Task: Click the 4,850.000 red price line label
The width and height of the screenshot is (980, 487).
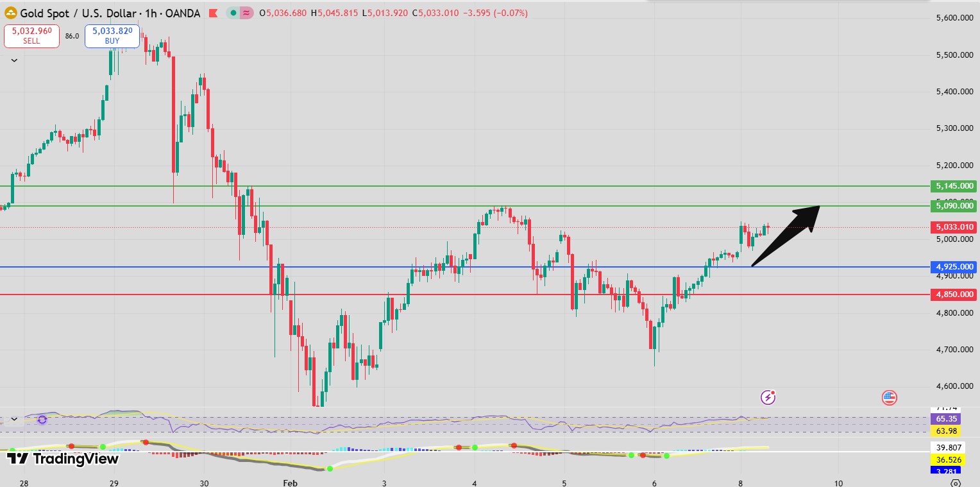Action: (x=954, y=295)
